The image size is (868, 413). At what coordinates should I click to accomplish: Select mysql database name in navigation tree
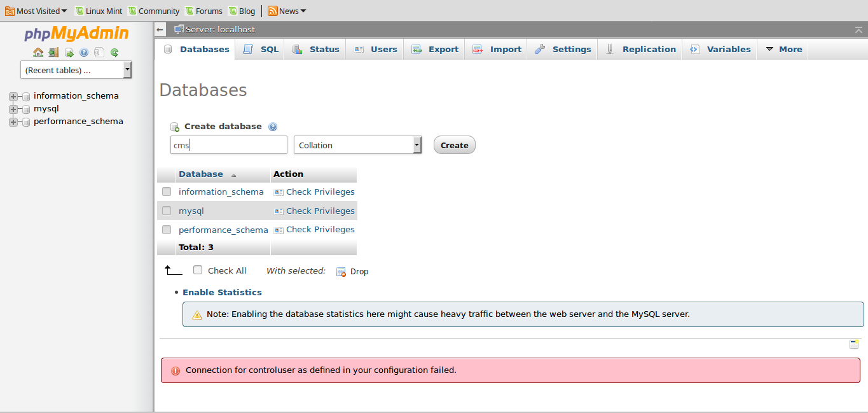pyautogui.click(x=46, y=109)
